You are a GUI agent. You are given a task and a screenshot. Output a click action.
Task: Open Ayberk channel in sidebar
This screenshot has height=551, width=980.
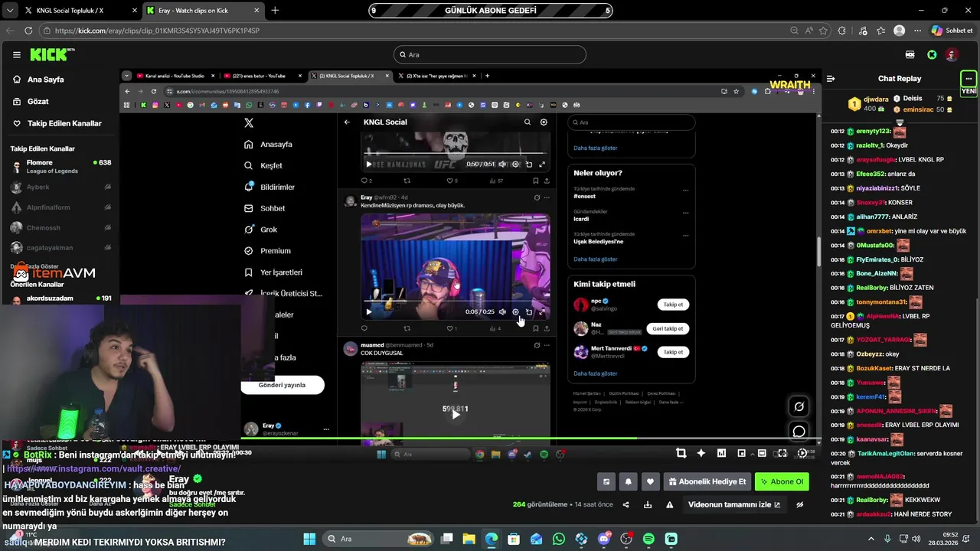tap(60, 187)
